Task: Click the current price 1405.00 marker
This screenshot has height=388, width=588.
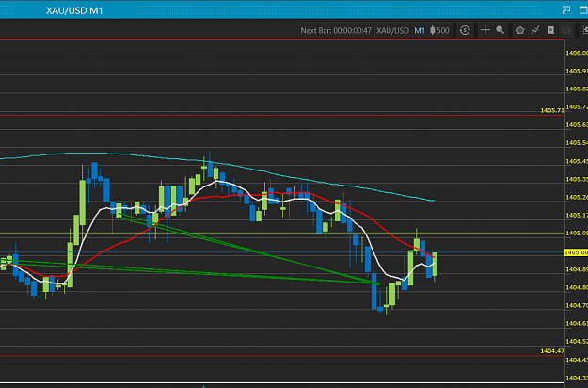Action: point(577,252)
